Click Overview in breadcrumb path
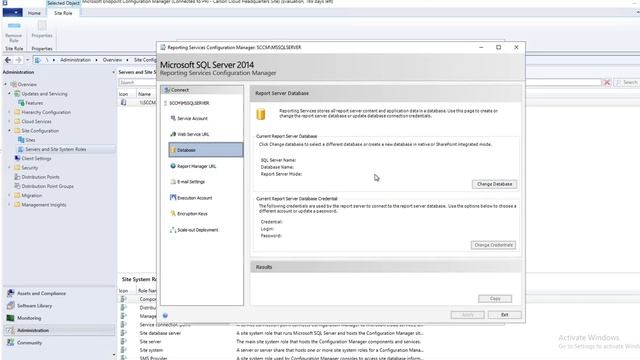 112,60
